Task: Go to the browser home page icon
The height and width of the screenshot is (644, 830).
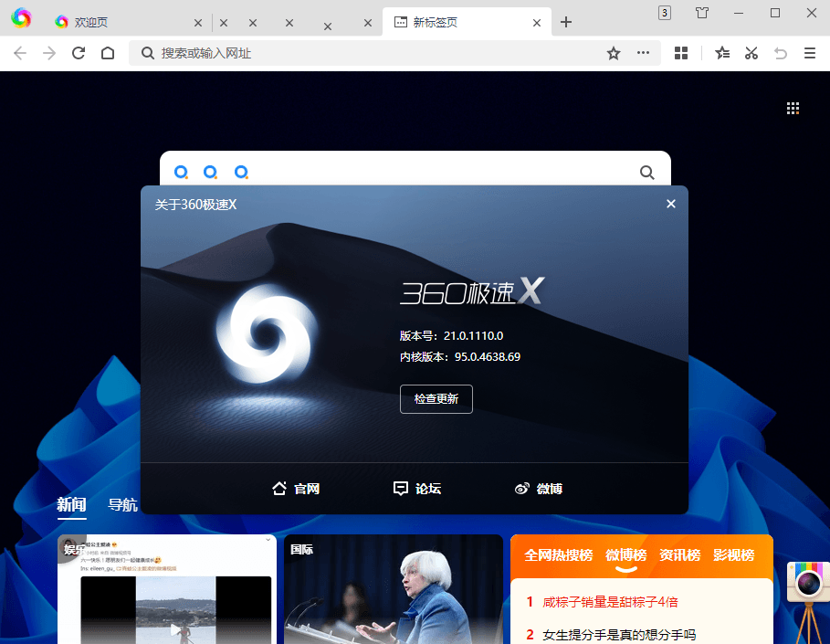Action: (x=108, y=53)
